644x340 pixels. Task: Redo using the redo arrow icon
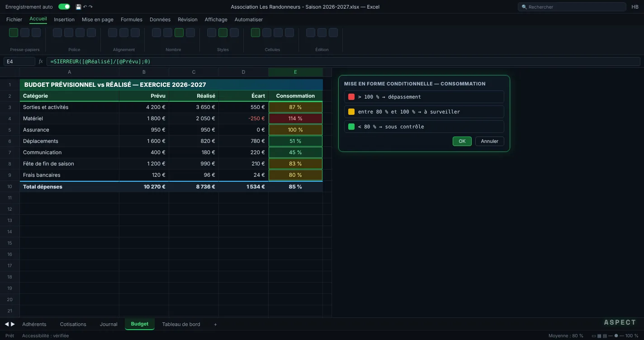[x=90, y=7]
